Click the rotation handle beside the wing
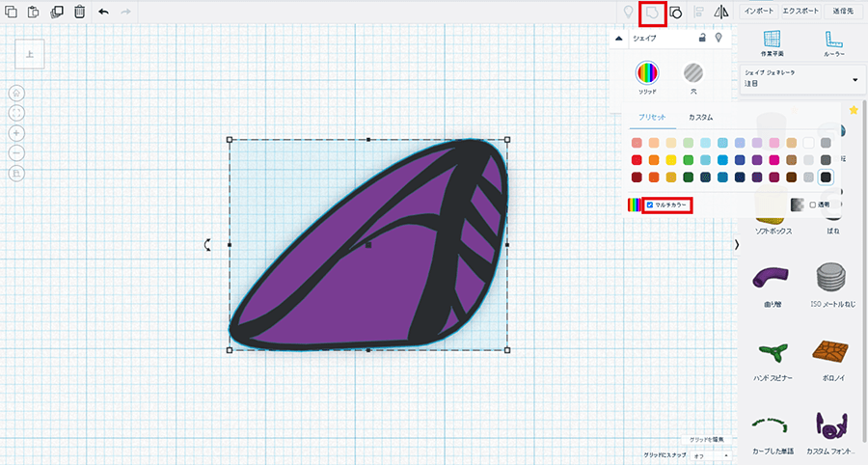This screenshot has height=465, width=868. tap(207, 245)
